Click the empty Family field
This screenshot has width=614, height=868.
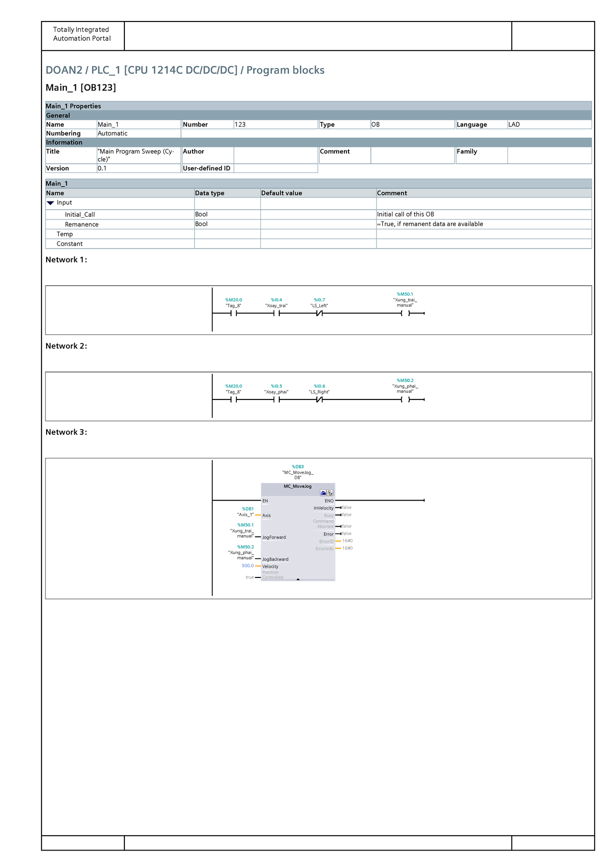click(550, 155)
